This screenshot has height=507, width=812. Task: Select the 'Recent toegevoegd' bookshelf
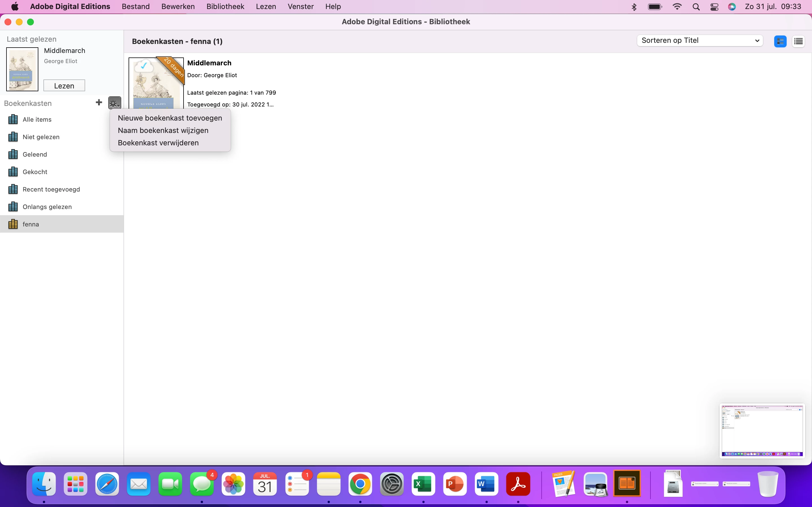(51, 190)
